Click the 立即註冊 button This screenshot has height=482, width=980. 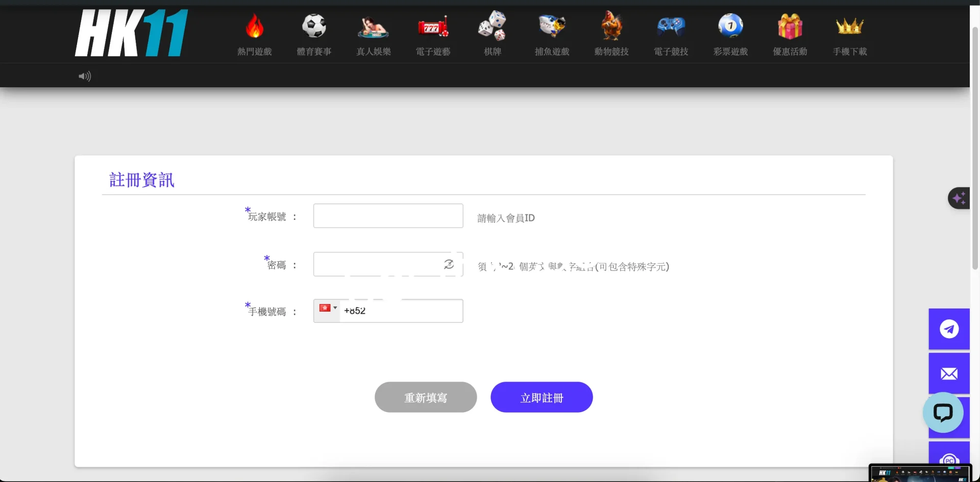(542, 397)
